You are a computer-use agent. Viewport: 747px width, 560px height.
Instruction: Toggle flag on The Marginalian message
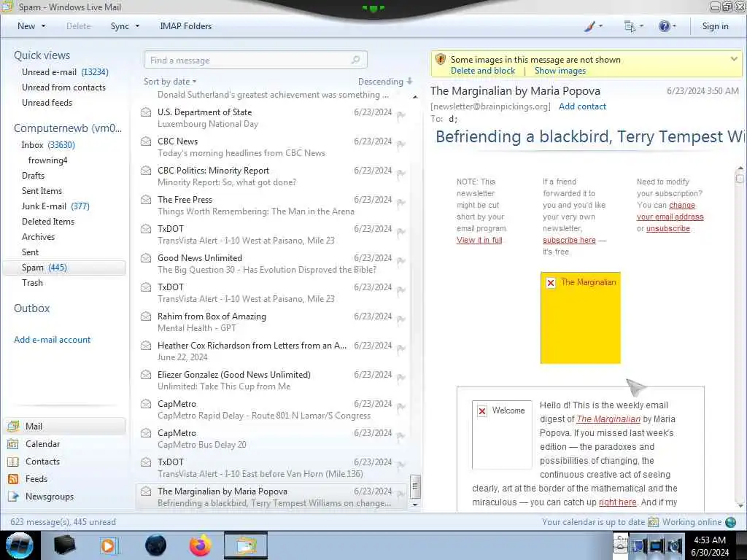point(401,494)
